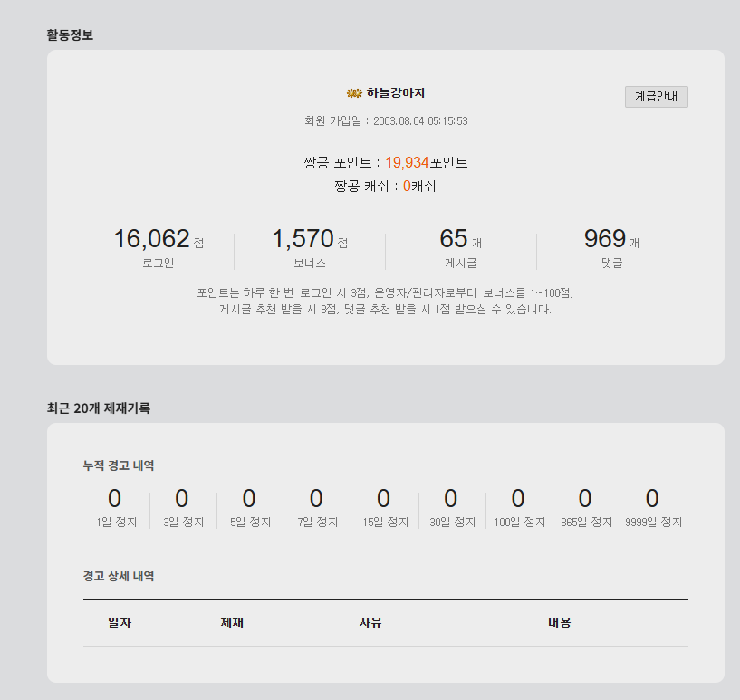Click the 일자 column header
The height and width of the screenshot is (700, 740).
[120, 623]
